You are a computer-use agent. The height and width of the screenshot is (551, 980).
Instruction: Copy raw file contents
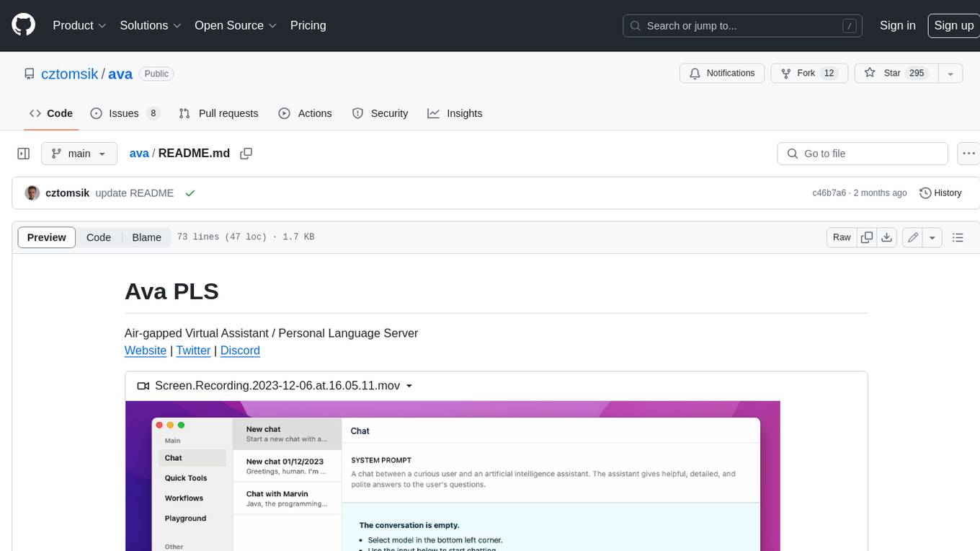(867, 237)
